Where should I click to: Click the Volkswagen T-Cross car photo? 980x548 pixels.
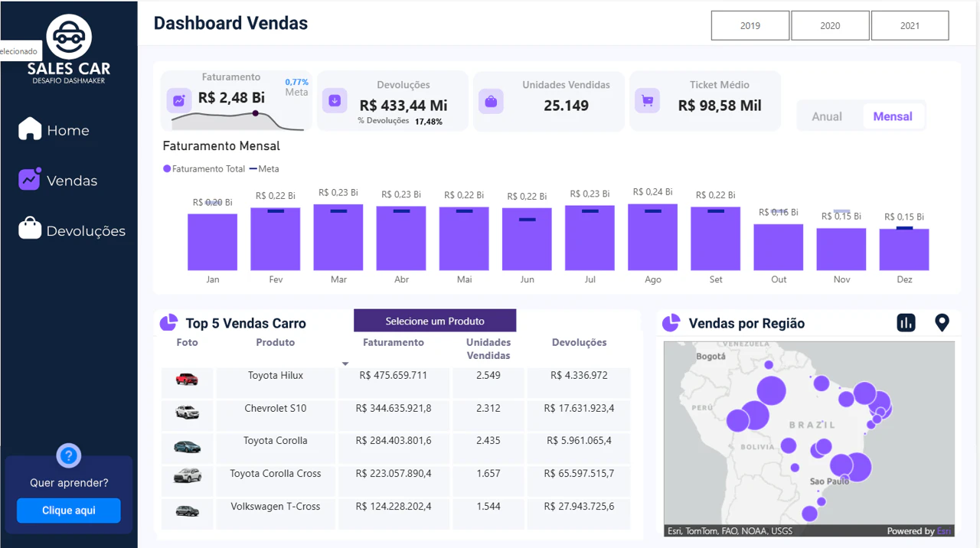pos(187,510)
